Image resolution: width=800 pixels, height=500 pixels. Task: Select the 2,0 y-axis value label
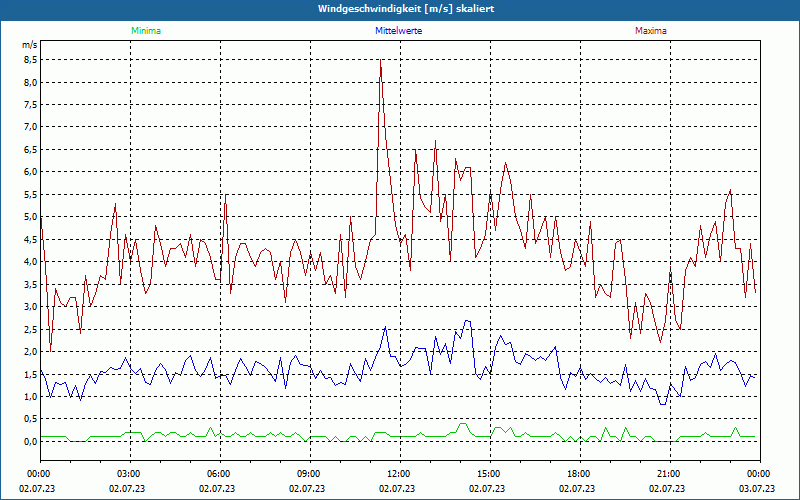point(30,352)
